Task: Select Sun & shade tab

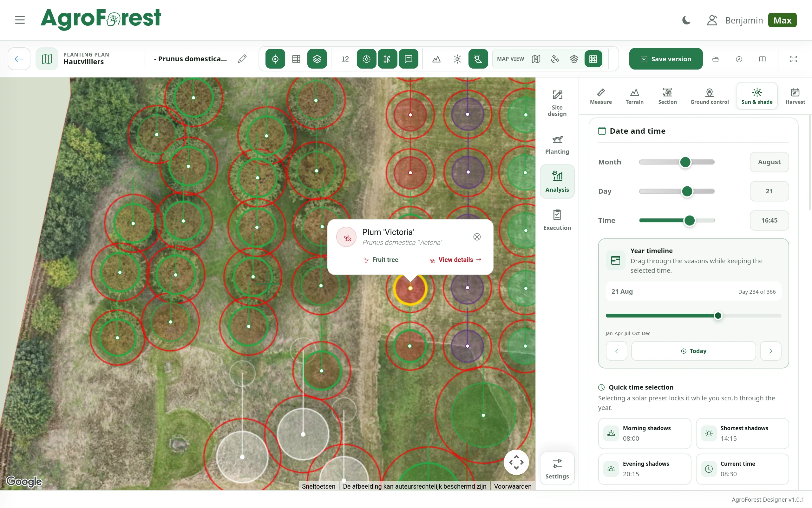Action: coord(757,96)
